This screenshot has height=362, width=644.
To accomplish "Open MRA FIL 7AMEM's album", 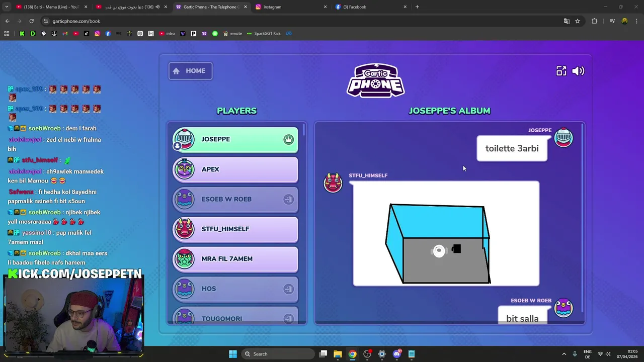I will [235, 258].
